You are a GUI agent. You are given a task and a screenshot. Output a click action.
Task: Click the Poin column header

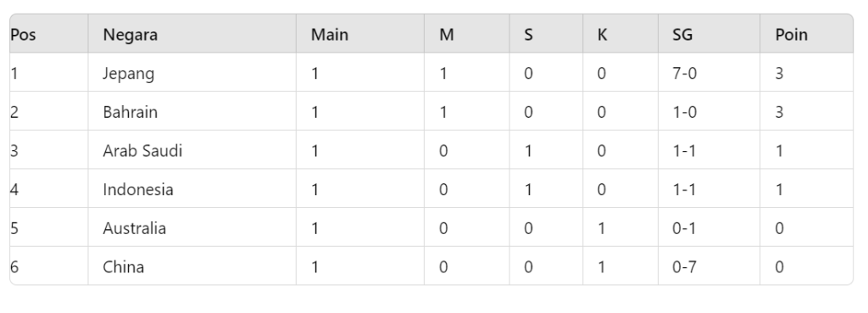[x=806, y=34]
